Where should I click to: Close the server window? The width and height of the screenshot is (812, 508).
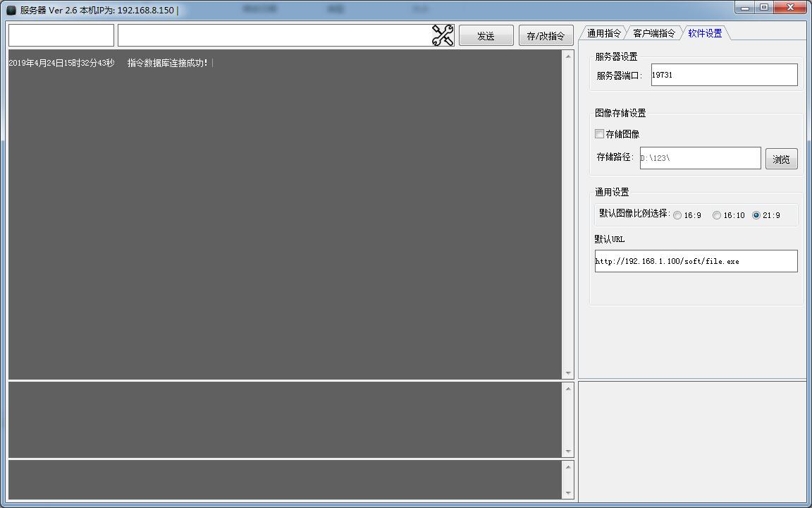tap(791, 8)
